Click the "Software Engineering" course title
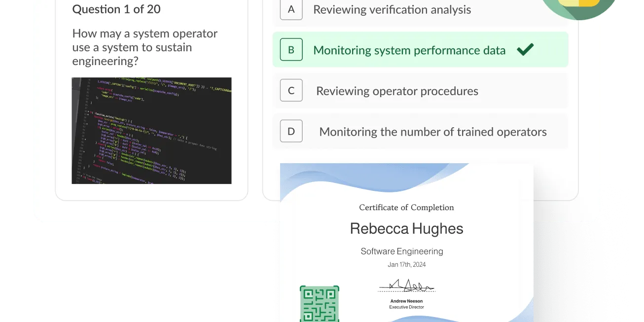The height and width of the screenshot is (322, 644). pos(402,251)
